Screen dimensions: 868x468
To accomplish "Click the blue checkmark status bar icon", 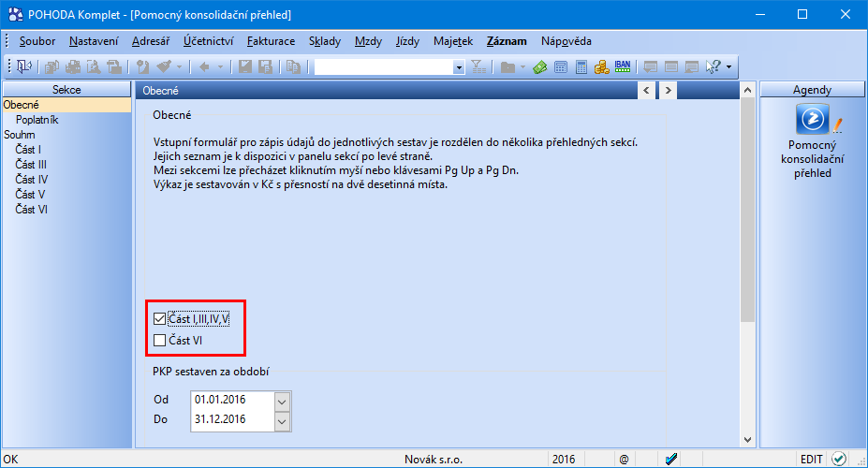I will coord(671,460).
